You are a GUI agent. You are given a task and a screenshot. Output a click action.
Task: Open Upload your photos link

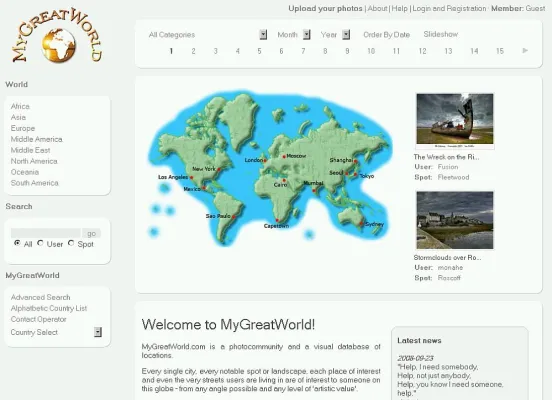pyautogui.click(x=325, y=8)
